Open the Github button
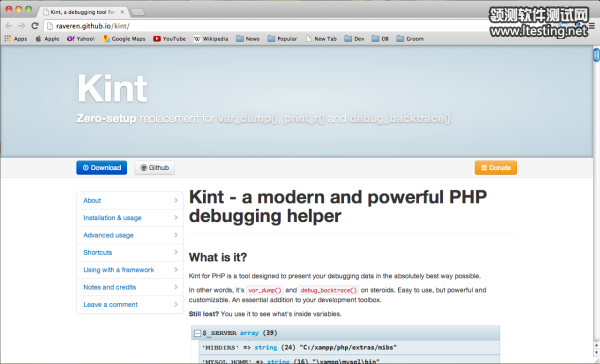 click(x=155, y=168)
